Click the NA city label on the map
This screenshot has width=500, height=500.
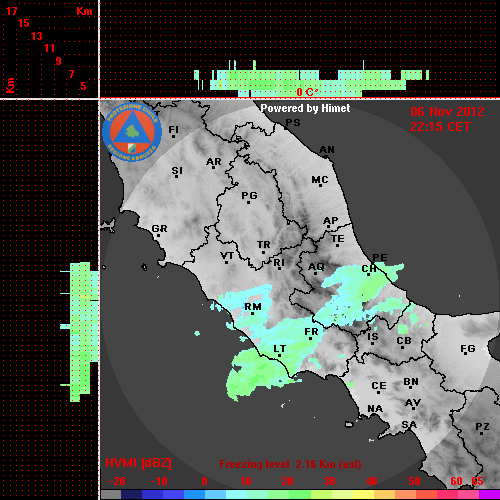[x=375, y=409]
